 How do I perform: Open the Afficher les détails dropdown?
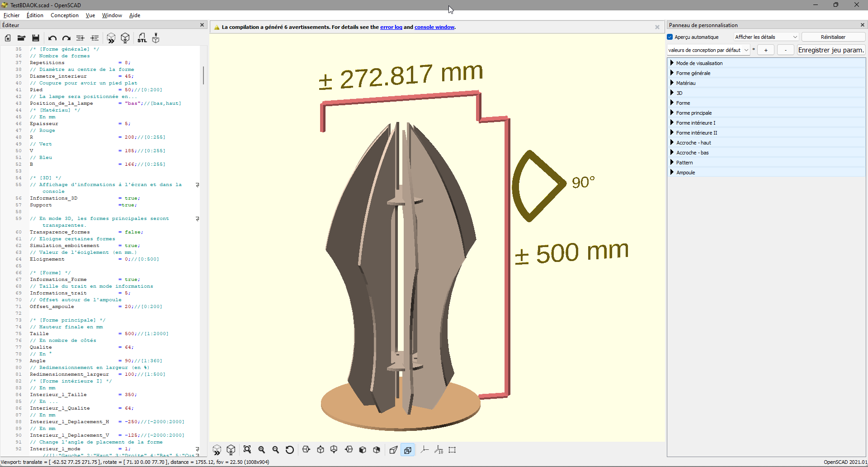[x=766, y=37]
